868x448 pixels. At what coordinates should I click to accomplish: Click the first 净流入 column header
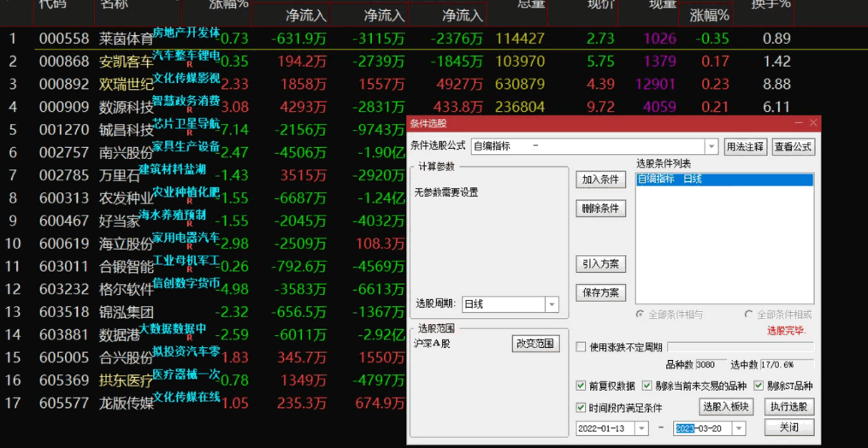306,15
